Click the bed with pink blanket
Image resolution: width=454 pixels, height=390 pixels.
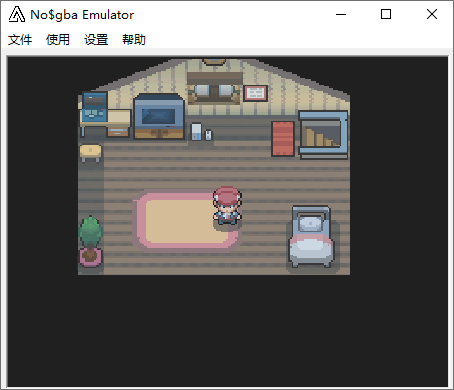click(311, 237)
